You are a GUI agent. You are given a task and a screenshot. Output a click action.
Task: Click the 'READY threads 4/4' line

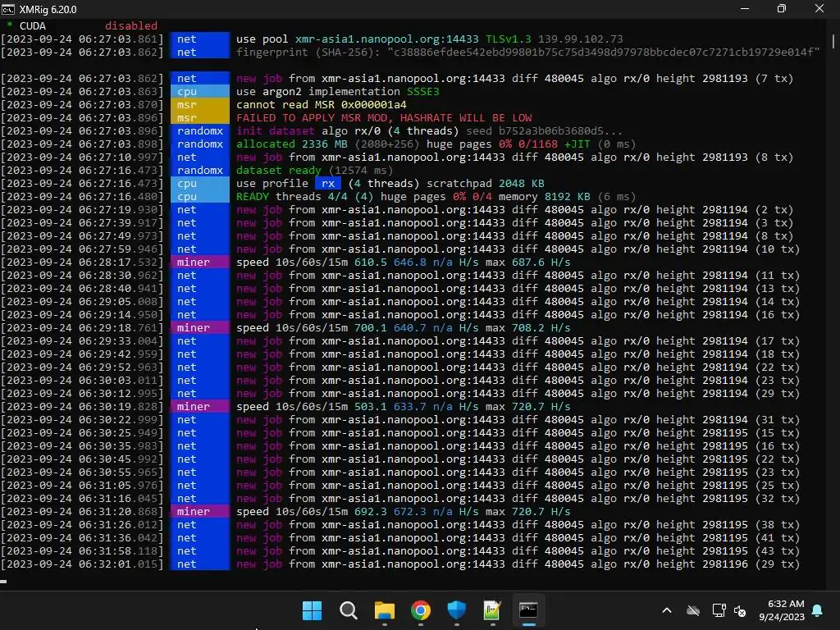coord(436,197)
